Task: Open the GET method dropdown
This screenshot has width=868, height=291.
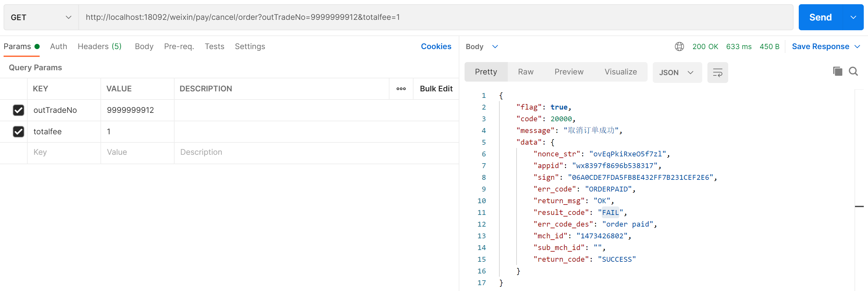Action: click(x=41, y=17)
